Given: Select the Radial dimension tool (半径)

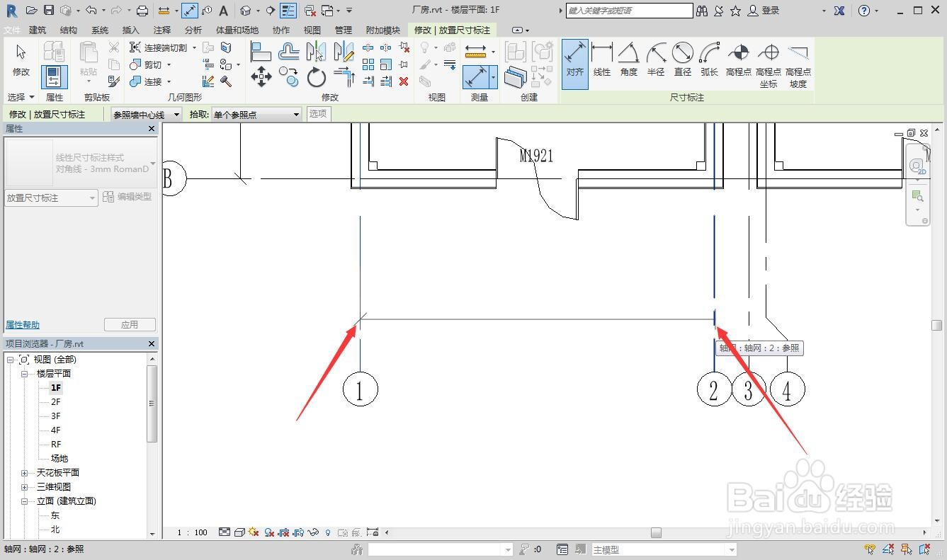Looking at the screenshot, I should point(656,60).
